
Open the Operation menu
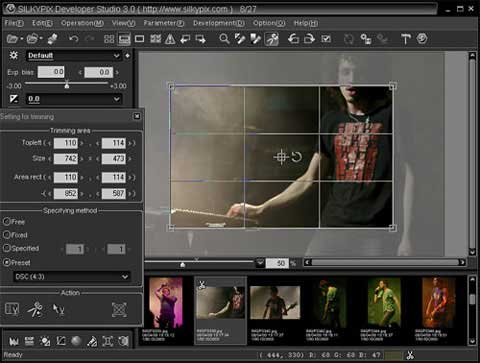tap(82, 23)
